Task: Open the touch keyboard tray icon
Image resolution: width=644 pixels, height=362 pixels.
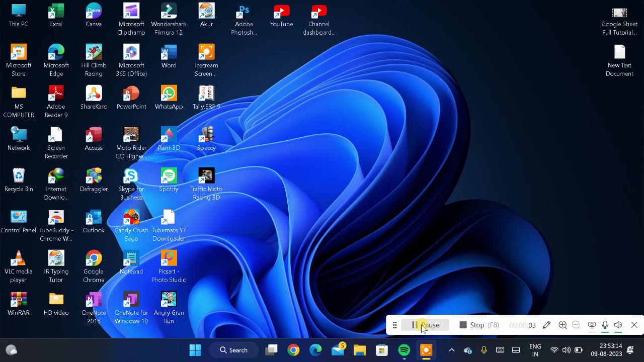Action: pos(500,350)
